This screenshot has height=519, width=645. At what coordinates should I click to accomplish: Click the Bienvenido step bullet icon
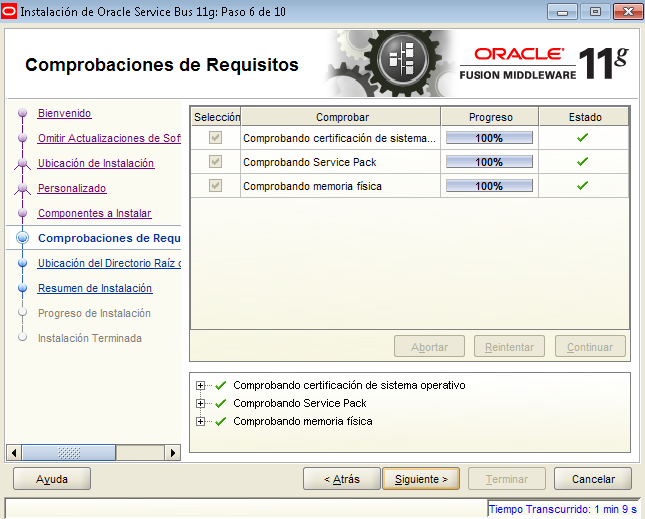tap(23, 113)
